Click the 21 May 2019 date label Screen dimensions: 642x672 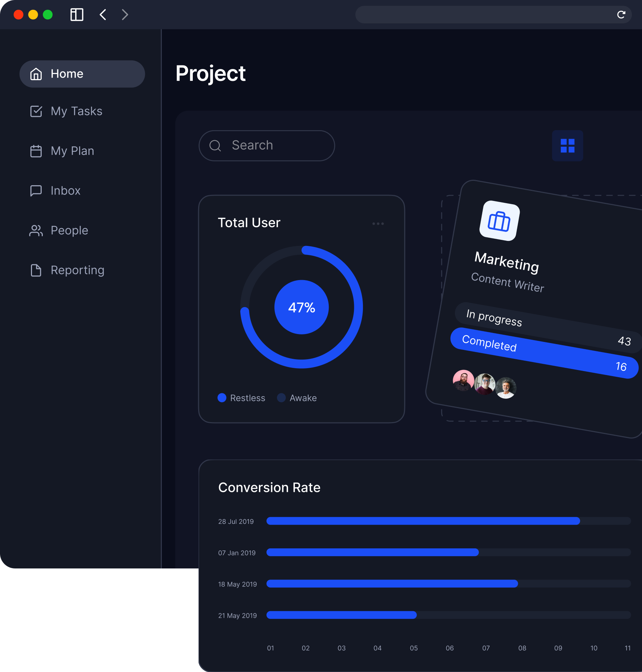click(237, 616)
